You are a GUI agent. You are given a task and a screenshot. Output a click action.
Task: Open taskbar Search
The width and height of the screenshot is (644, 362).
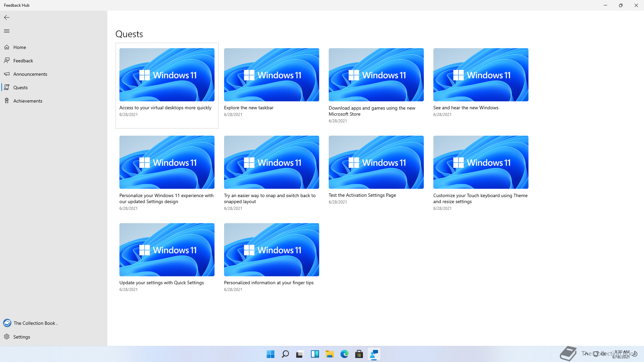click(x=285, y=354)
